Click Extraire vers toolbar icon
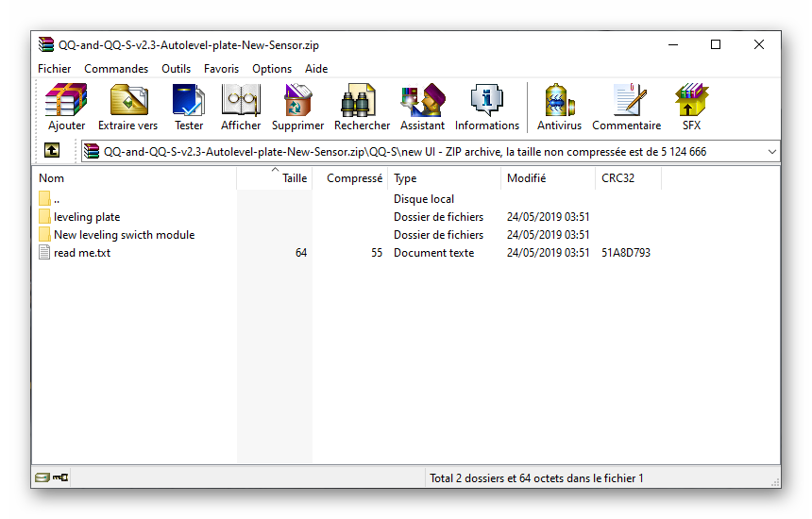Screen dimensions: 812x519 127,107
